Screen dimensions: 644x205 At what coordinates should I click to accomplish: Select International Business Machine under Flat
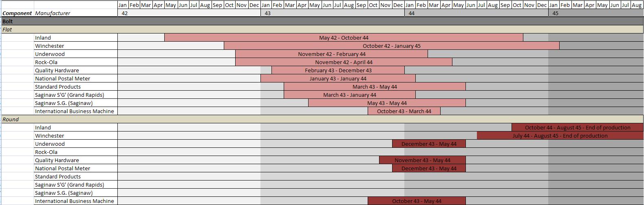pos(76,111)
